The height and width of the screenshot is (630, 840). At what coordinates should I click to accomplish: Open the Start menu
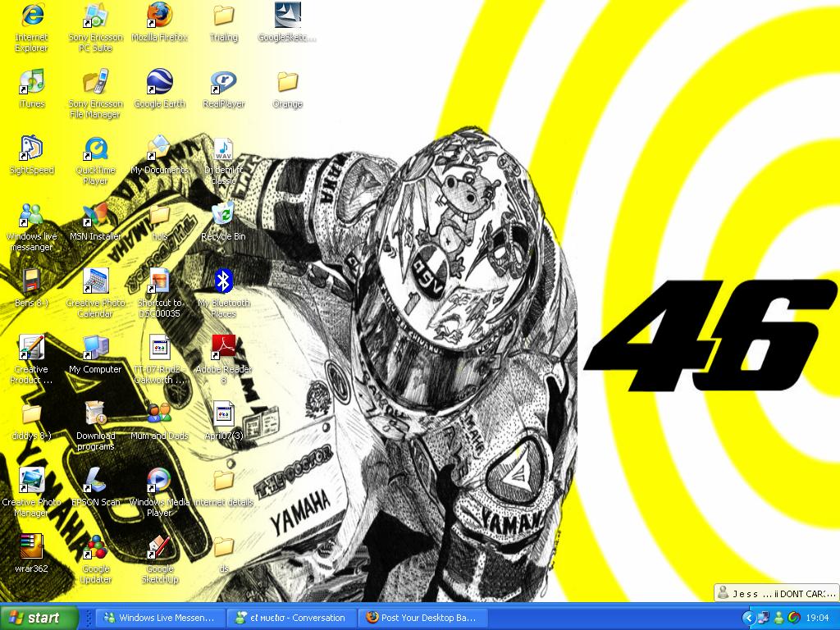pyautogui.click(x=39, y=618)
